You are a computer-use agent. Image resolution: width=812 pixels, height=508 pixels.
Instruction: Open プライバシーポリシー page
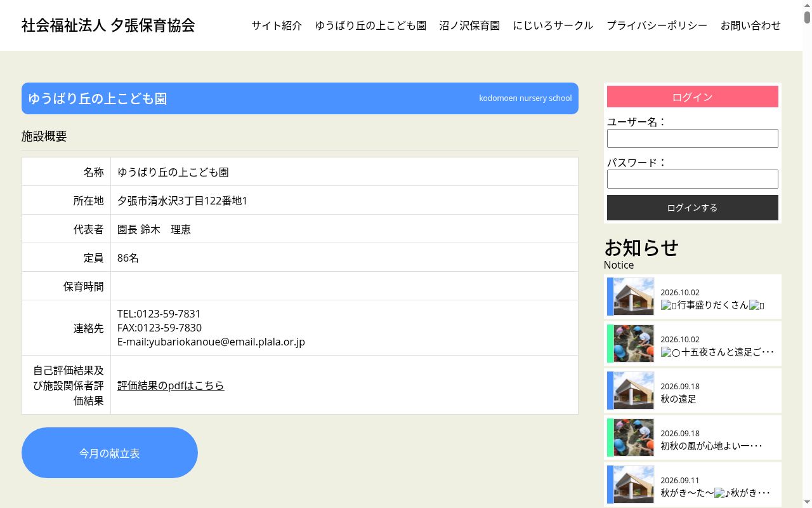[657, 25]
